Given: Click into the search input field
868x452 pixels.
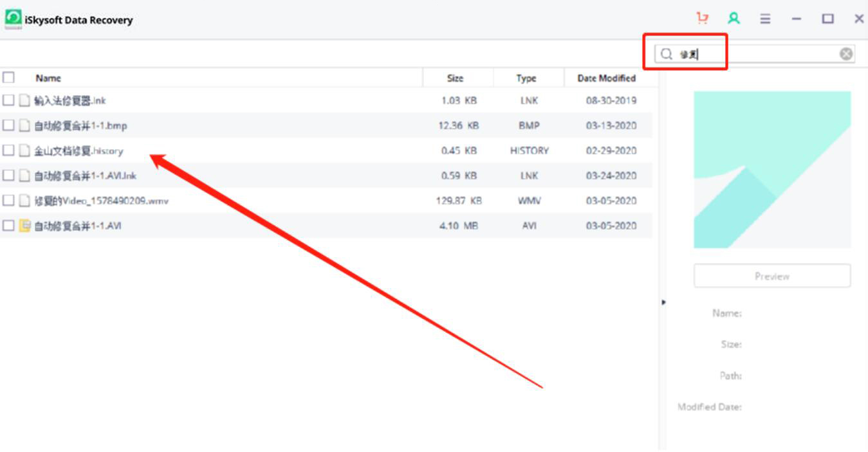Looking at the screenshot, I should pyautogui.click(x=756, y=54).
